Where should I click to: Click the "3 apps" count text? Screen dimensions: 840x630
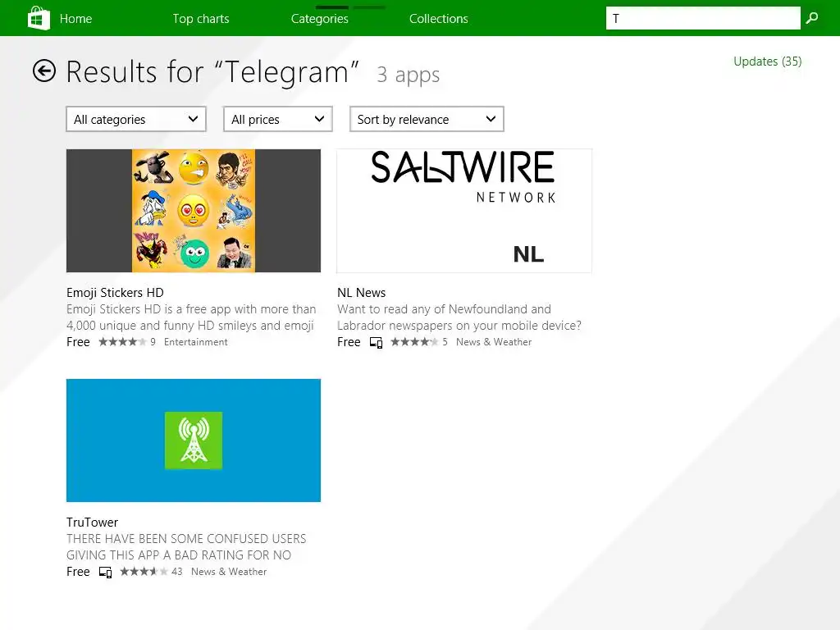(409, 75)
